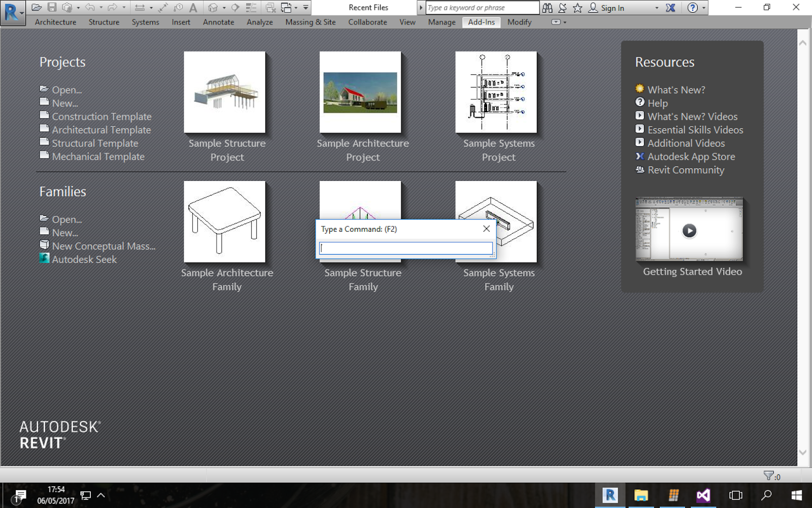
Task: Click the Text annotation icon
Action: pos(193,7)
